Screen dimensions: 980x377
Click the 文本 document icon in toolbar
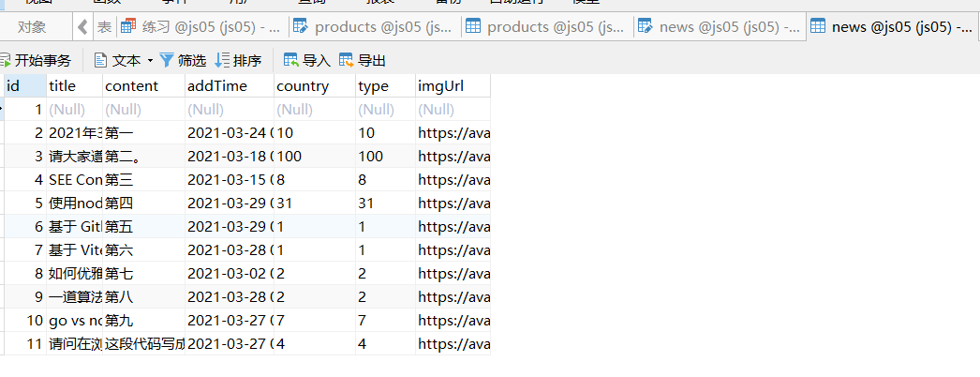pyautogui.click(x=100, y=61)
